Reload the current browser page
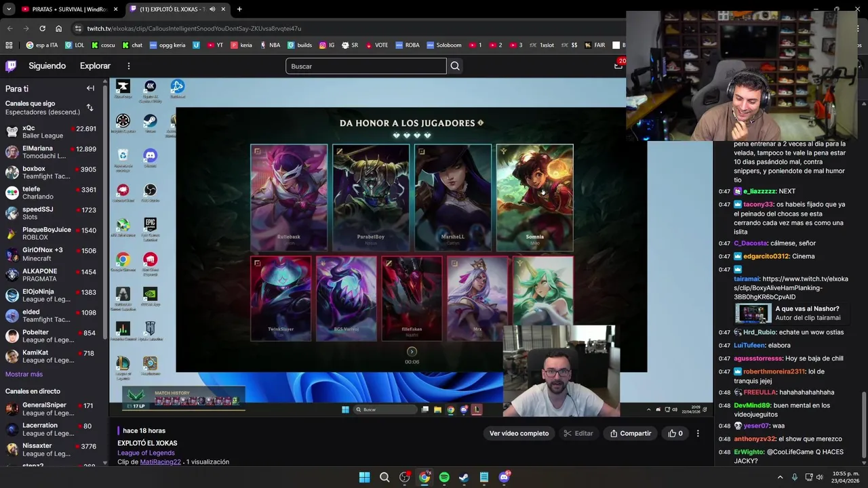 (x=42, y=28)
